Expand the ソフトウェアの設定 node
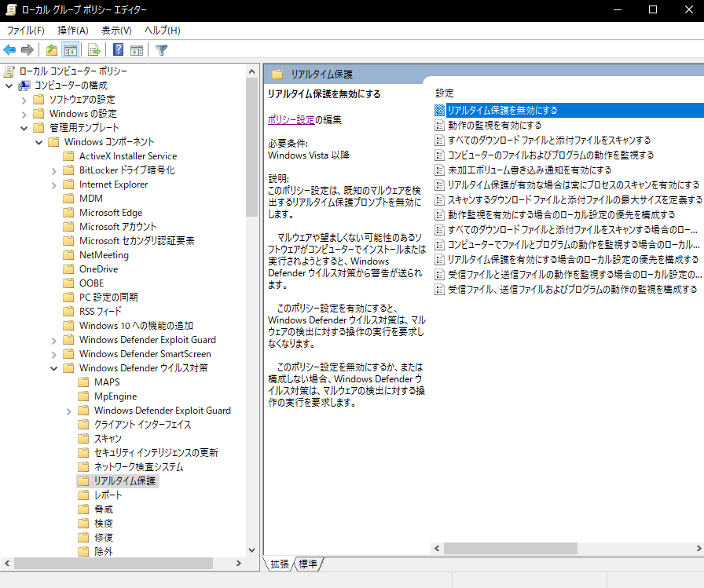 pos(24,100)
